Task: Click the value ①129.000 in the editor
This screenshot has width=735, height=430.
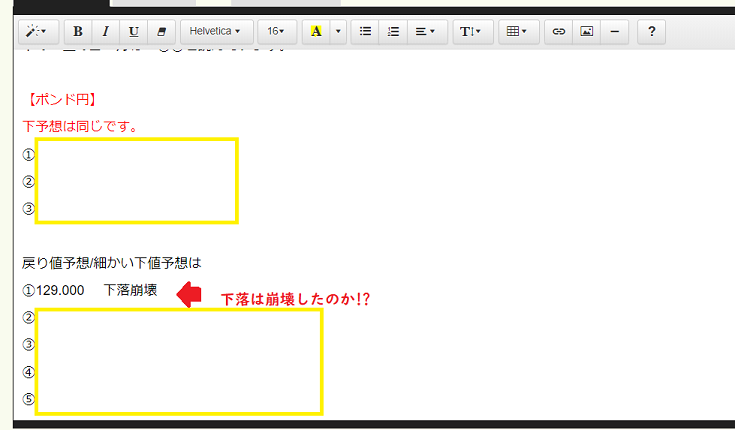Action: pos(53,290)
